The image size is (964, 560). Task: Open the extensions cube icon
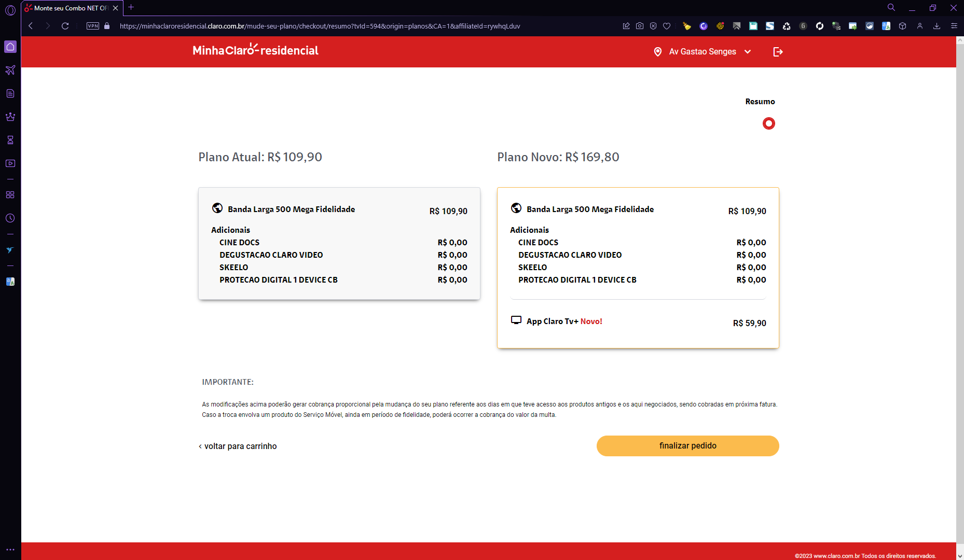click(903, 26)
